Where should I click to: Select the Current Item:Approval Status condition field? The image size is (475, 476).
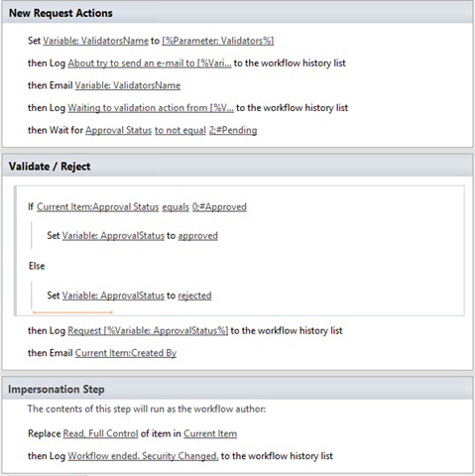click(x=98, y=207)
